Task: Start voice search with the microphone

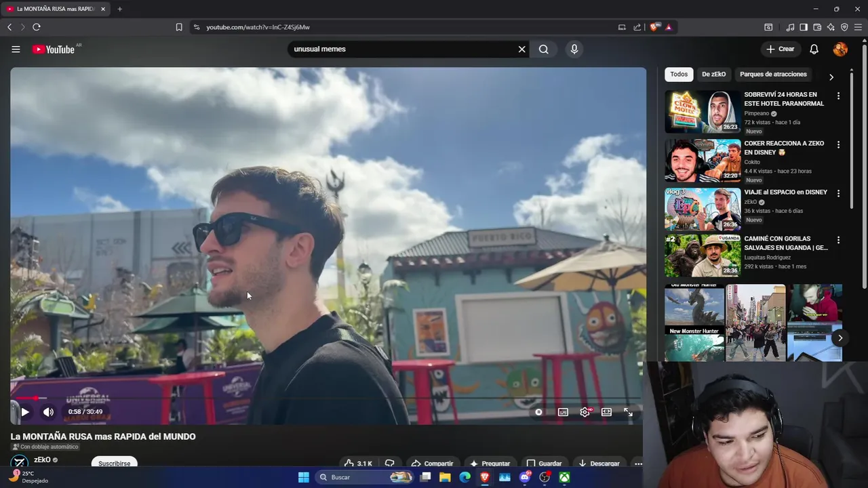Action: (x=574, y=49)
